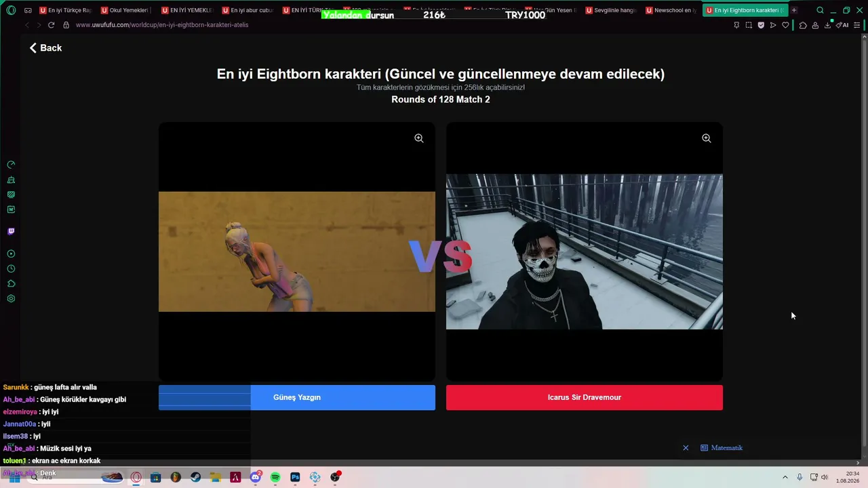Open the site security lock info
The image size is (868, 488).
tap(66, 25)
